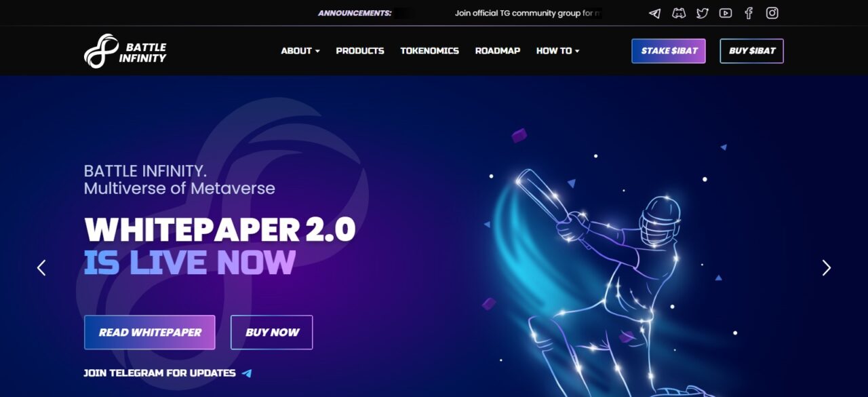Open the Discord social icon
Screen dimensions: 868x397
click(678, 13)
